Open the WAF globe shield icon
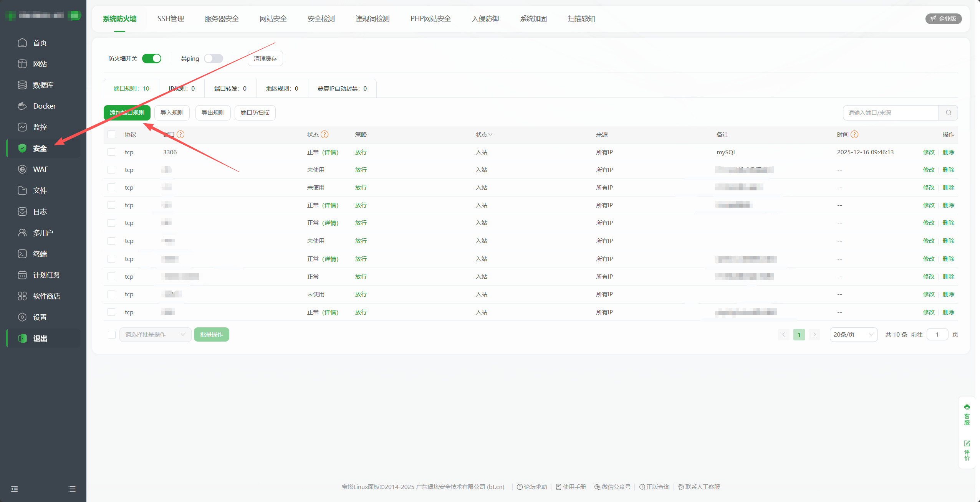 pos(22,169)
